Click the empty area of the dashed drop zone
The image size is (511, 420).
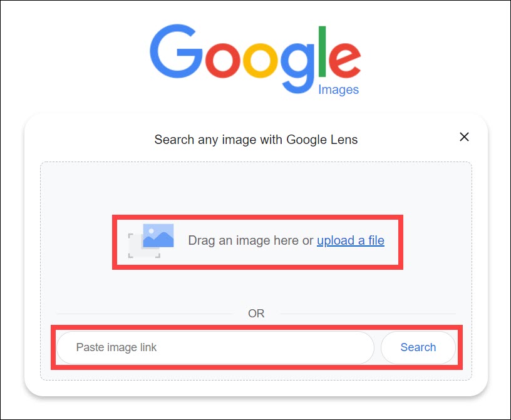tap(256, 189)
